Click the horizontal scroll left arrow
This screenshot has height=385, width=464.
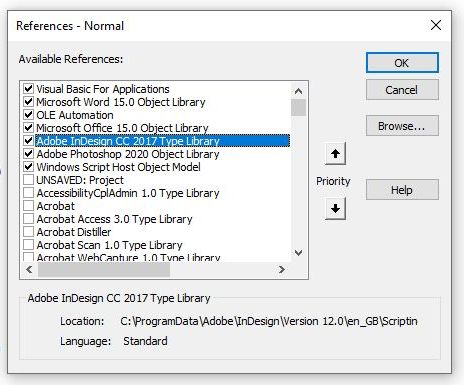coord(29,269)
